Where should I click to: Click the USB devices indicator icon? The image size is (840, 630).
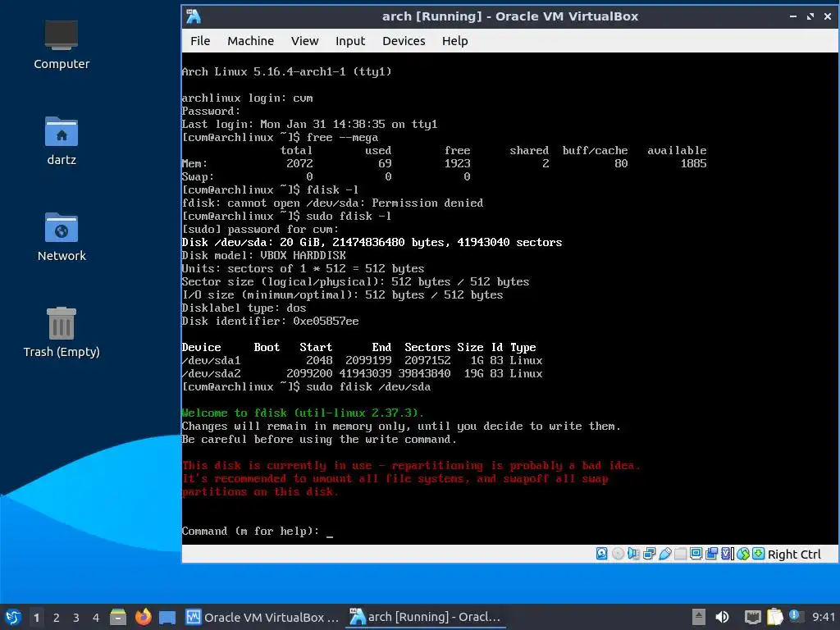point(664,554)
